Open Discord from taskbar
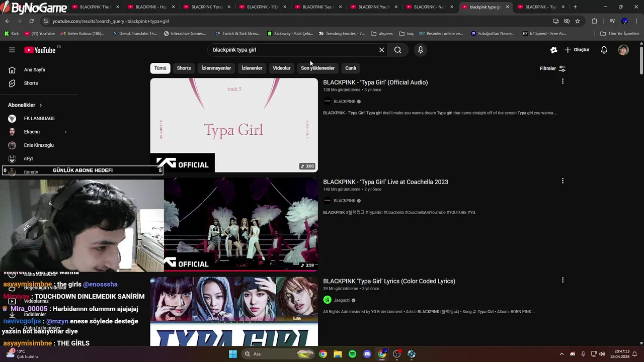 coord(367,354)
